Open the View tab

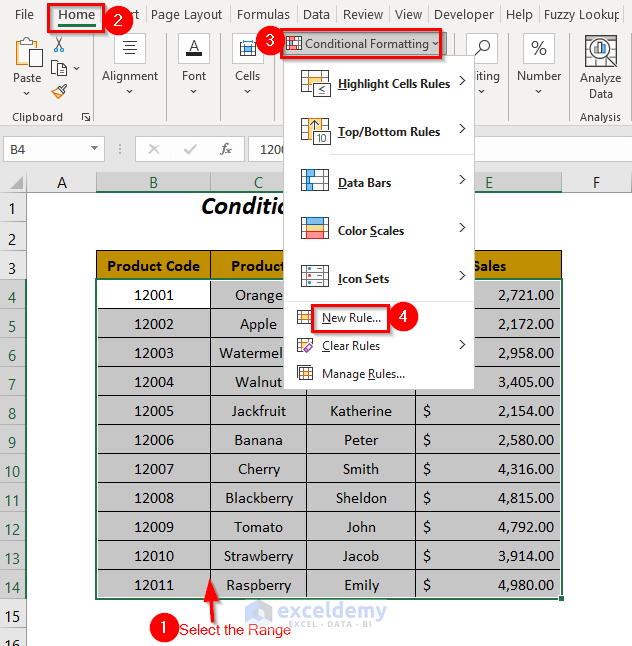tap(408, 15)
